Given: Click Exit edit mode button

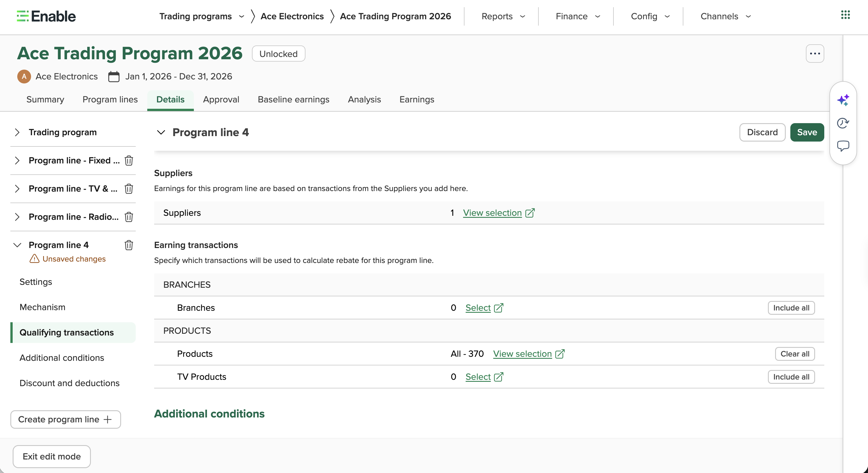Looking at the screenshot, I should (51, 457).
